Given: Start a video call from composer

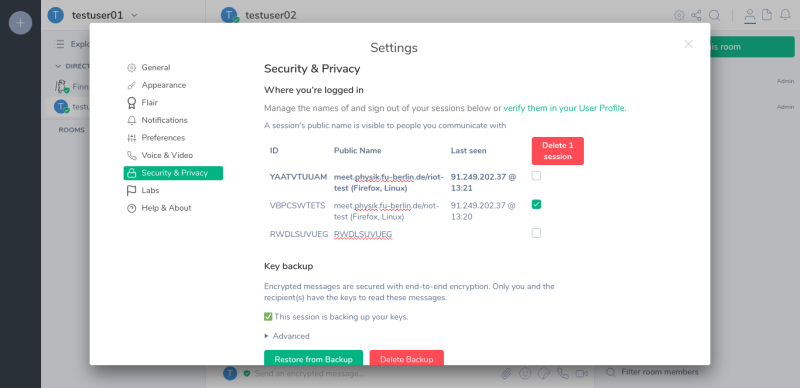Looking at the screenshot, I should coord(582,374).
